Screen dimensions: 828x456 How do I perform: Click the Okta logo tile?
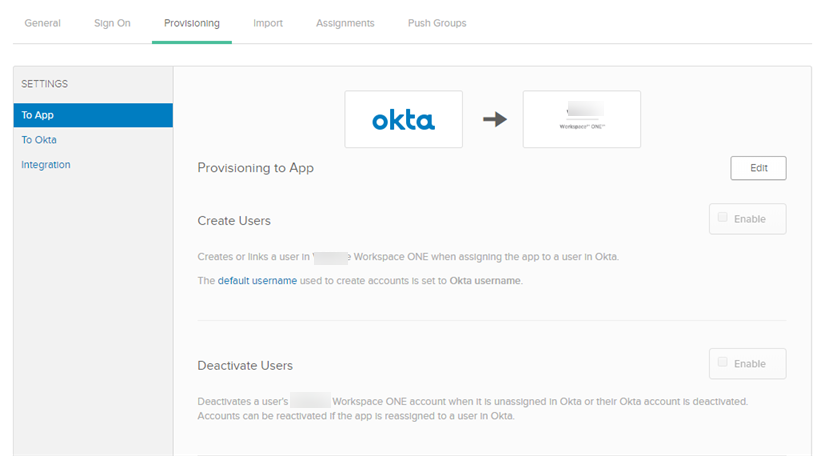pyautogui.click(x=403, y=119)
